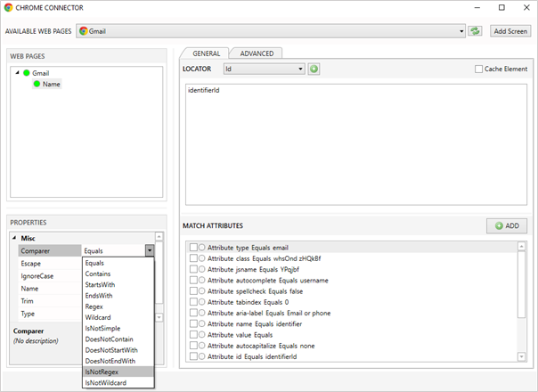Choose DoesNotContain from the comparer list

118,339
